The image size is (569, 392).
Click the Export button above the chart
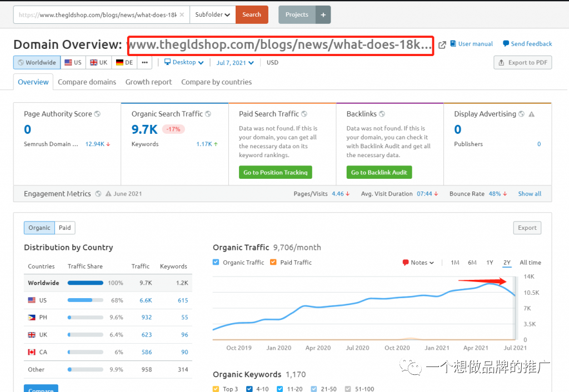527,228
